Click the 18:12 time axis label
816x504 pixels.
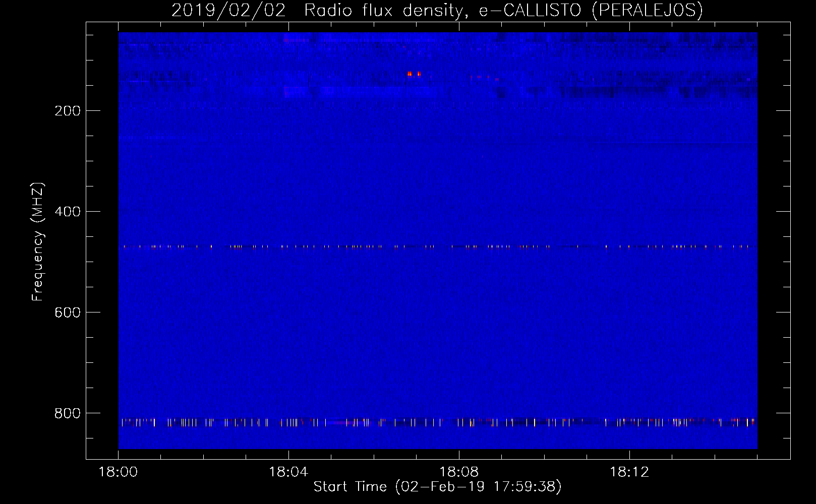(629, 472)
